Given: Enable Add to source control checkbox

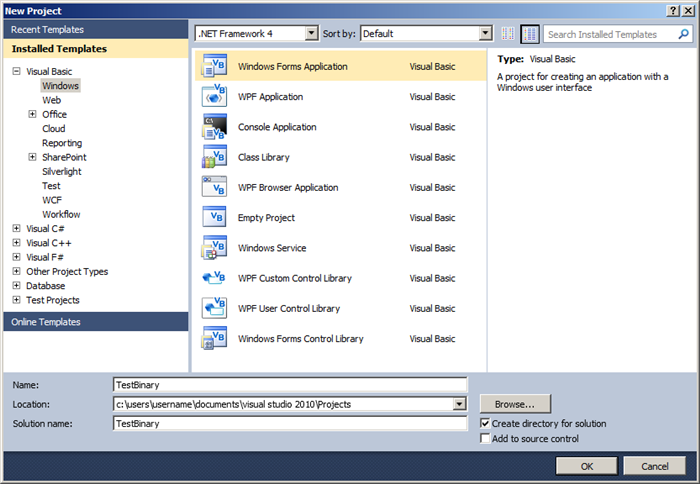Looking at the screenshot, I should click(x=485, y=438).
